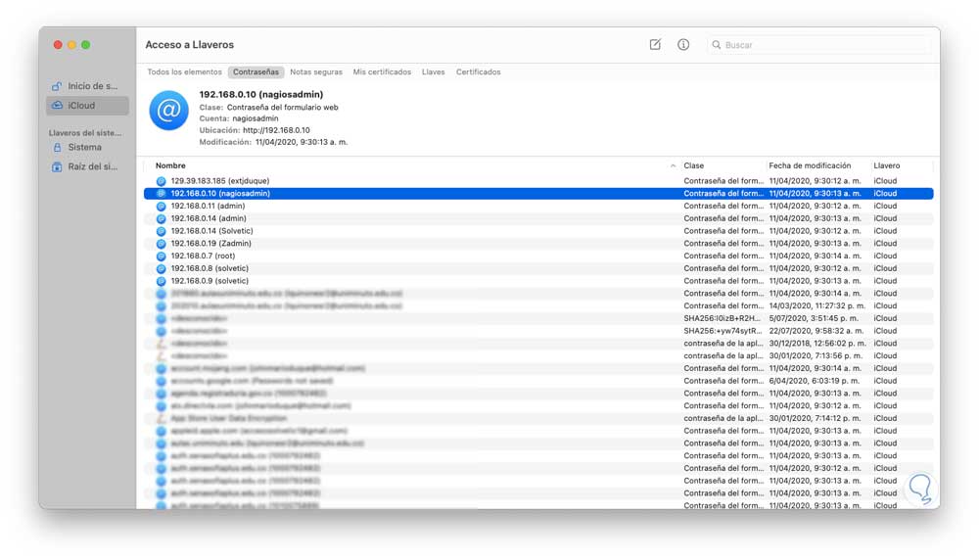Screen dimensions: 979x560
Task: Sort by Fecha de modificación column header
Action: (x=810, y=165)
